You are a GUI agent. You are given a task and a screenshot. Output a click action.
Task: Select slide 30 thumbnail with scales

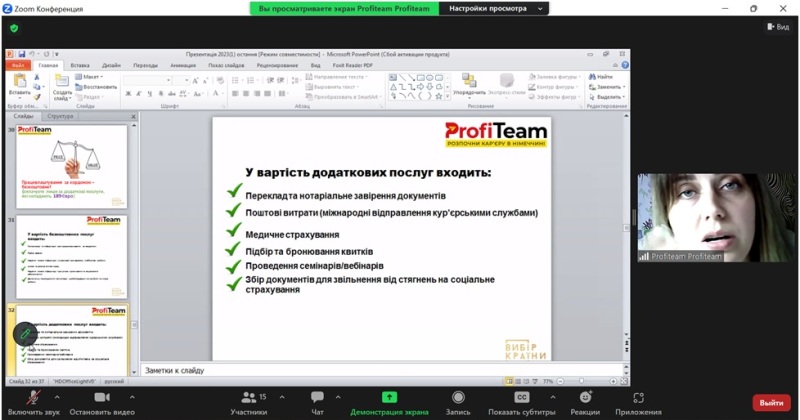[71, 166]
